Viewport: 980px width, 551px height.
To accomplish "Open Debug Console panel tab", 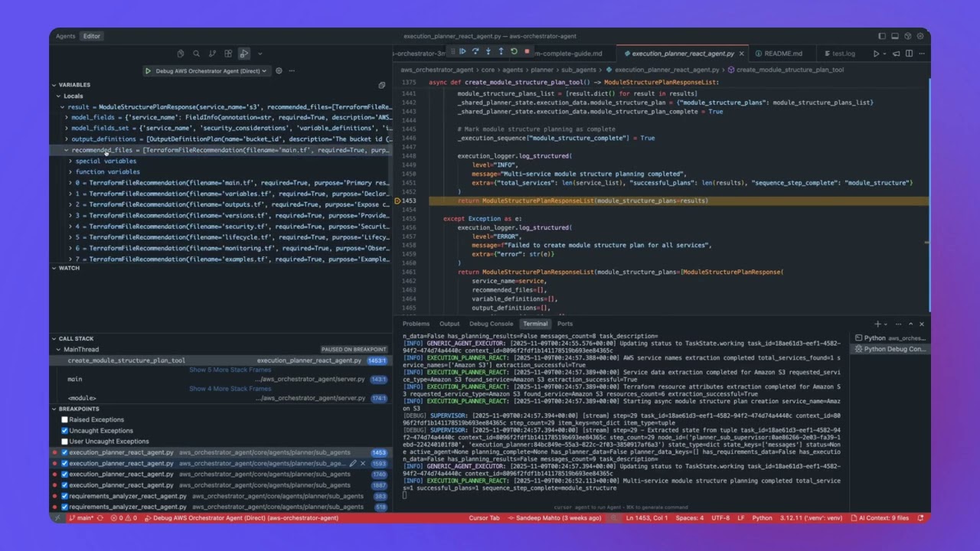I will point(491,324).
